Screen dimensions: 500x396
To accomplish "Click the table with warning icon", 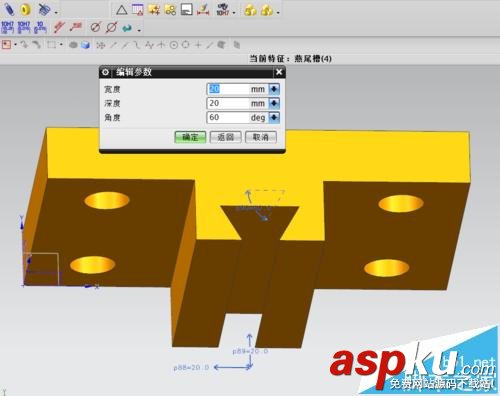I will (138, 10).
